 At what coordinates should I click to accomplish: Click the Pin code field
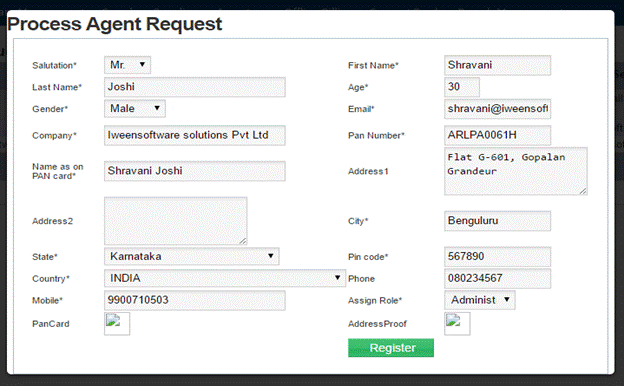click(x=497, y=257)
